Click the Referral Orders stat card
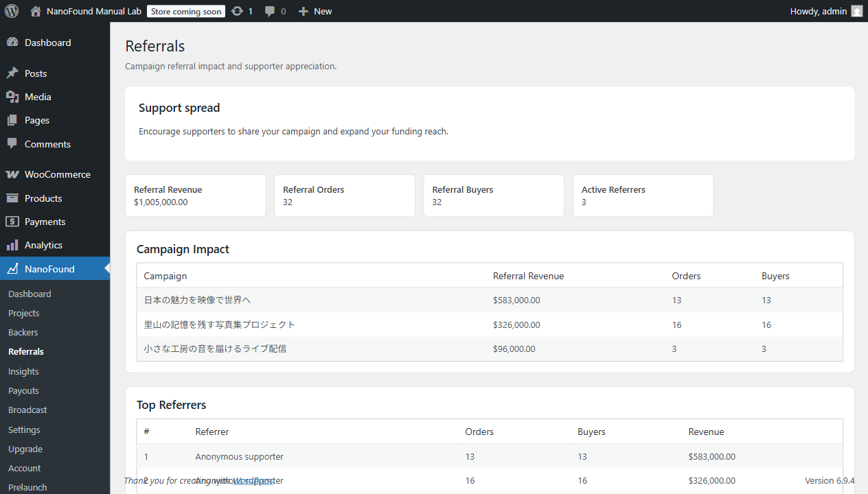868x494 pixels. coord(345,196)
